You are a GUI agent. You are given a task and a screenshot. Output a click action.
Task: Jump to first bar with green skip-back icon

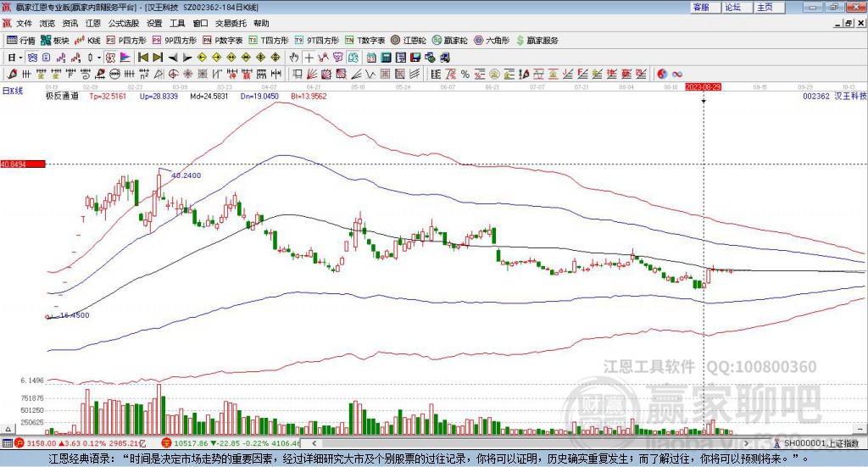[x=142, y=58]
